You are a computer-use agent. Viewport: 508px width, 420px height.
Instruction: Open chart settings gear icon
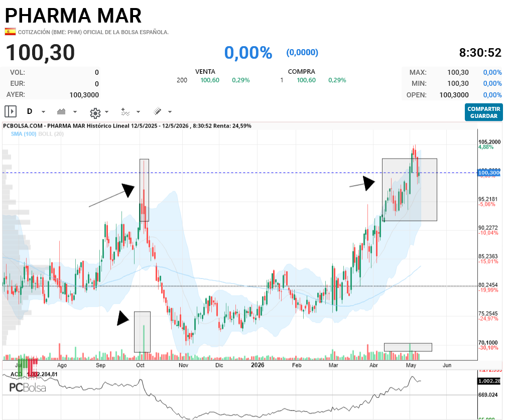(95, 113)
